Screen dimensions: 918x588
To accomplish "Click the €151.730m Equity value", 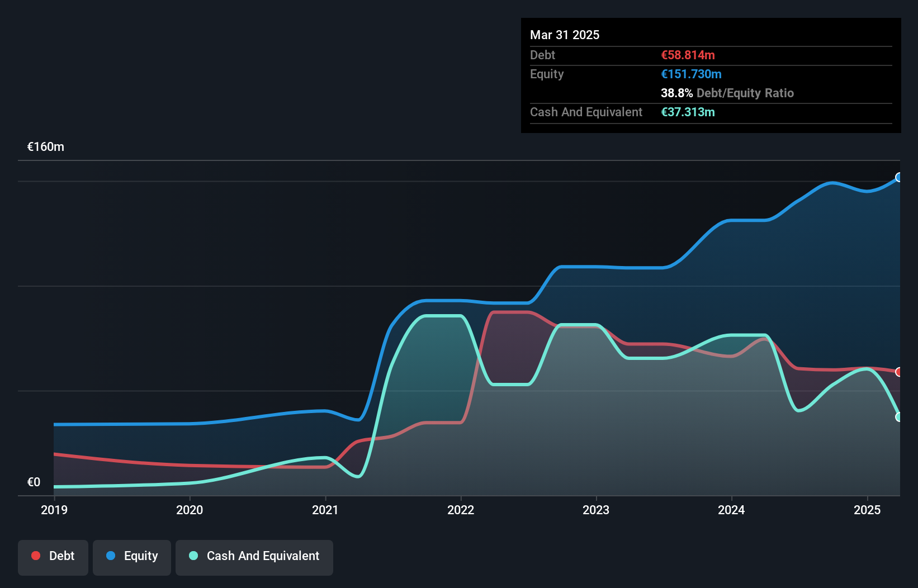I will click(691, 74).
